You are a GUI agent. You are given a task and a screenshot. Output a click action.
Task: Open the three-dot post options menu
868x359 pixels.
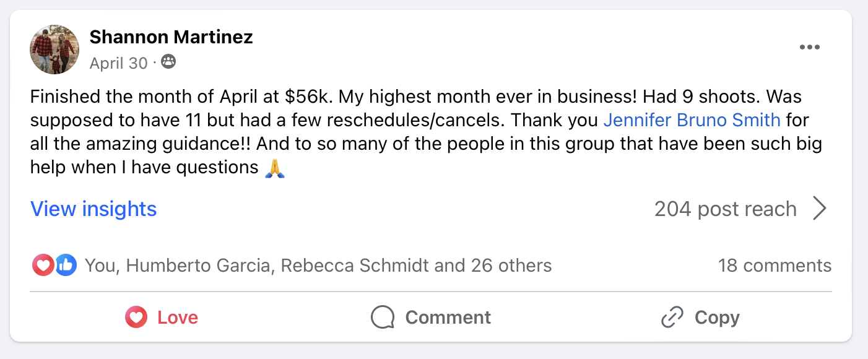click(809, 48)
